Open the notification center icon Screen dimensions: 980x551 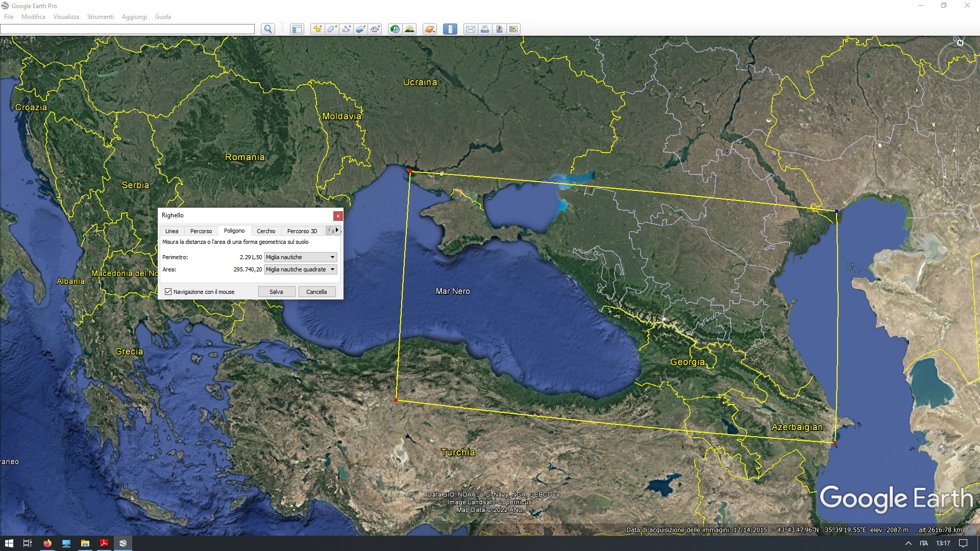pos(963,543)
